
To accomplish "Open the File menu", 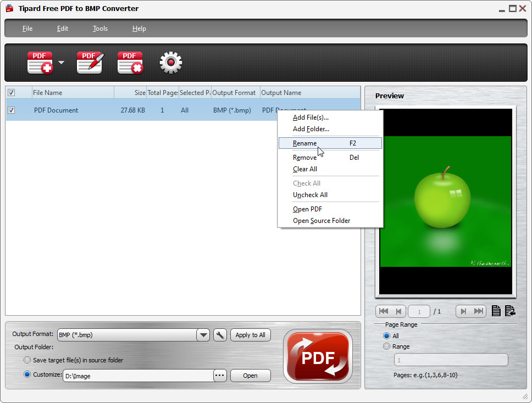I will (x=27, y=29).
